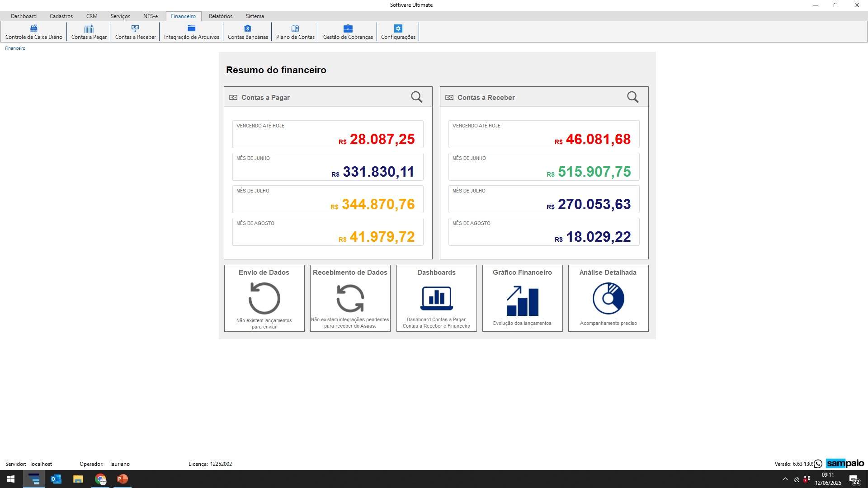Open Chrome from the taskbar
Image resolution: width=868 pixels, height=488 pixels.
[100, 479]
